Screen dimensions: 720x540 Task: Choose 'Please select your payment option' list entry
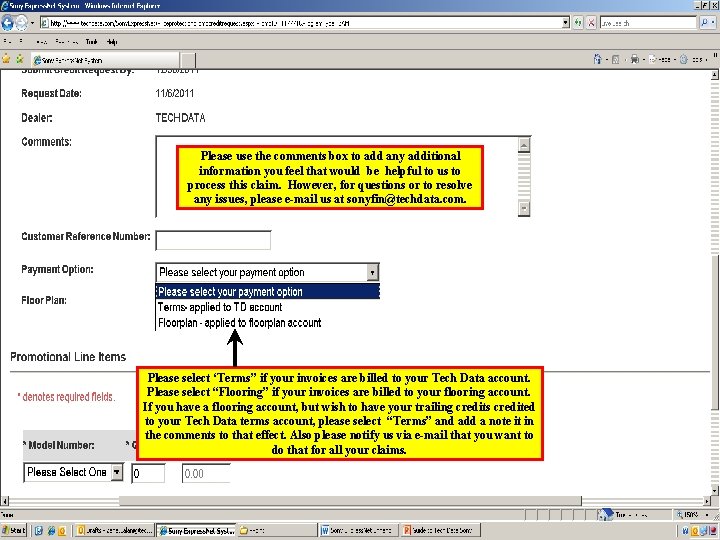(268, 292)
